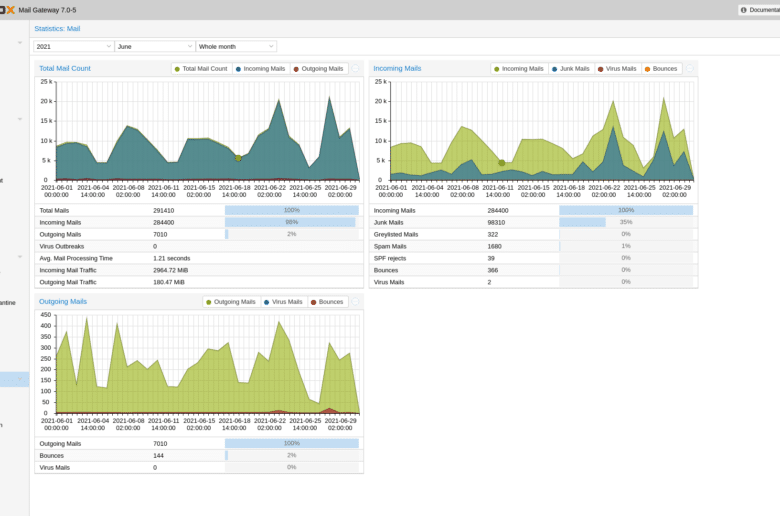780x516 pixels.
Task: Select the Incoming Mail Traffic row
Action: click(199, 270)
